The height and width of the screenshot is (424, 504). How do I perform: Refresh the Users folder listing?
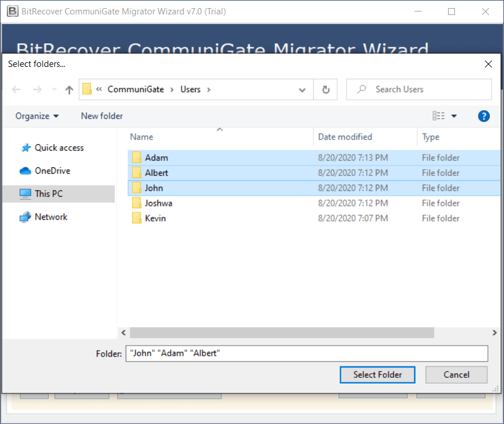pyautogui.click(x=326, y=89)
